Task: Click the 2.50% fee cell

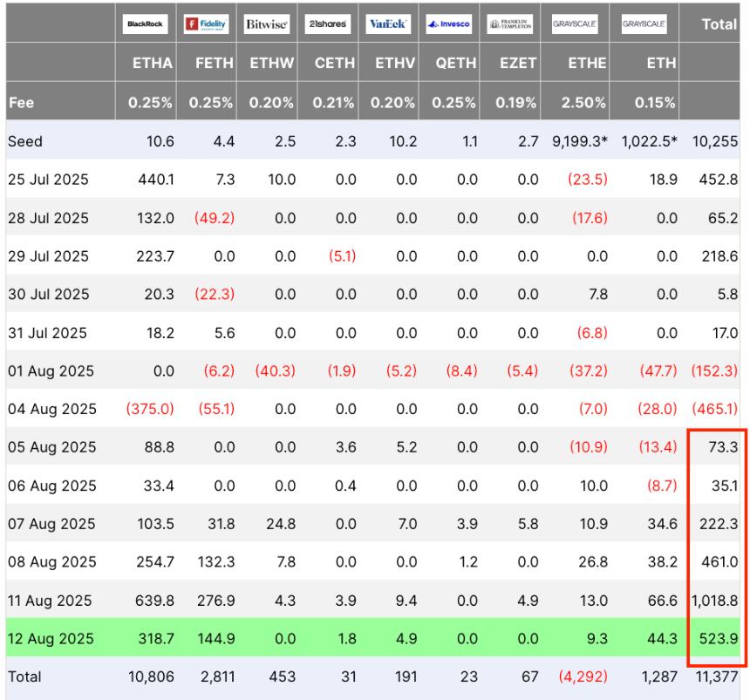Action: (583, 103)
